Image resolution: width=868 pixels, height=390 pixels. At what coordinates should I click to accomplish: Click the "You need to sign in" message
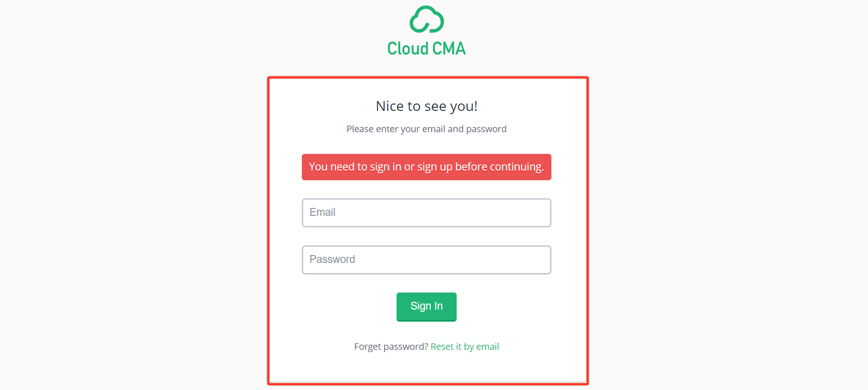click(x=426, y=167)
